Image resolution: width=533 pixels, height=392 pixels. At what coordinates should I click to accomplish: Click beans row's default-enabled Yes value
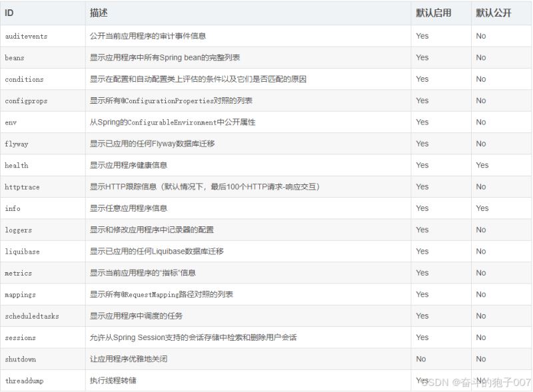[422, 57]
